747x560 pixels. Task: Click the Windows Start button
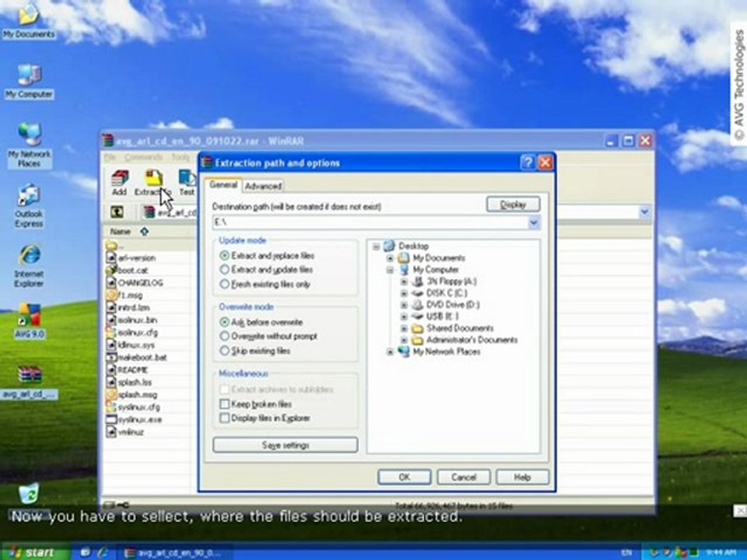(34, 552)
